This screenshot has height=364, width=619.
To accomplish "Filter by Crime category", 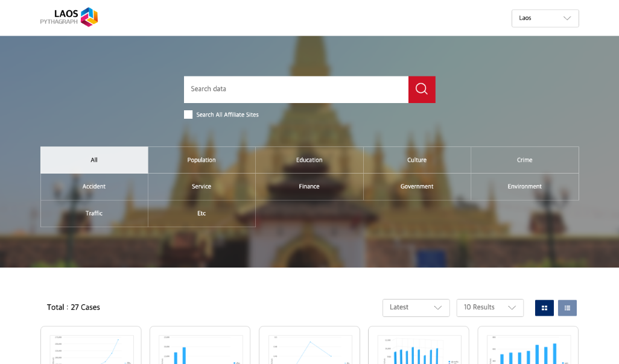I will click(x=524, y=160).
